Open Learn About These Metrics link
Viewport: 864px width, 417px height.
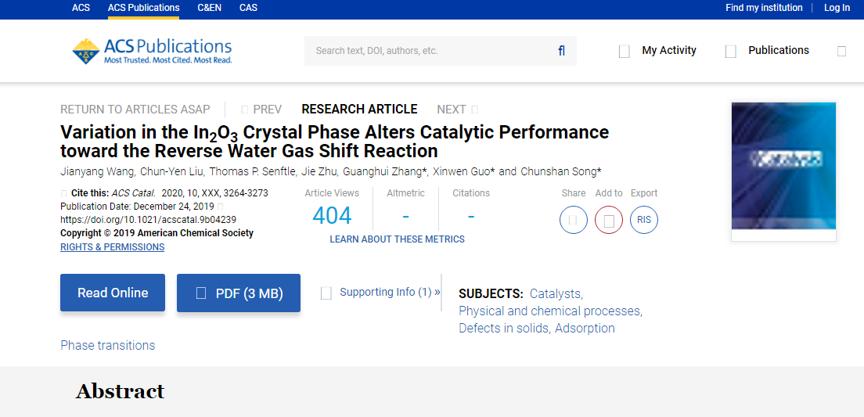397,239
